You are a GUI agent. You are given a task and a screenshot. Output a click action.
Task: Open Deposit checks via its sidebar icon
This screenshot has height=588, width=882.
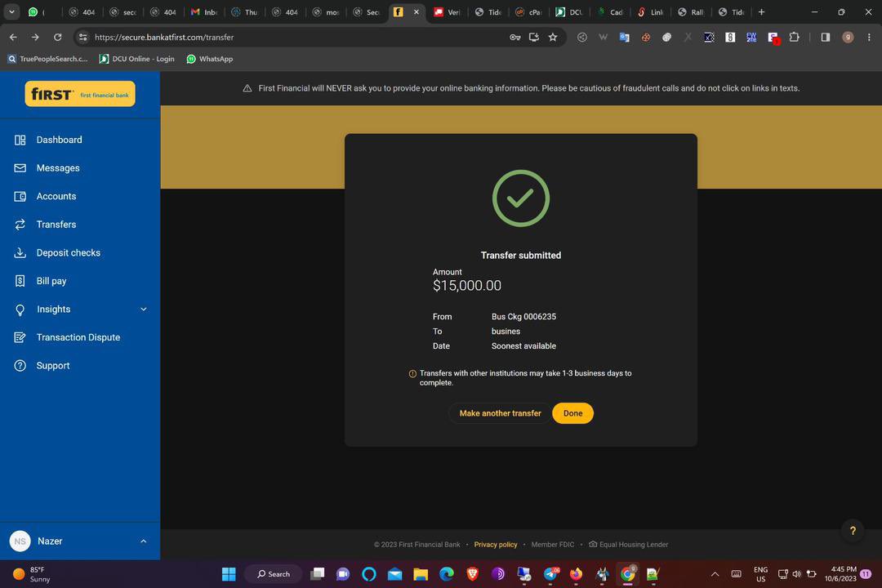point(20,252)
